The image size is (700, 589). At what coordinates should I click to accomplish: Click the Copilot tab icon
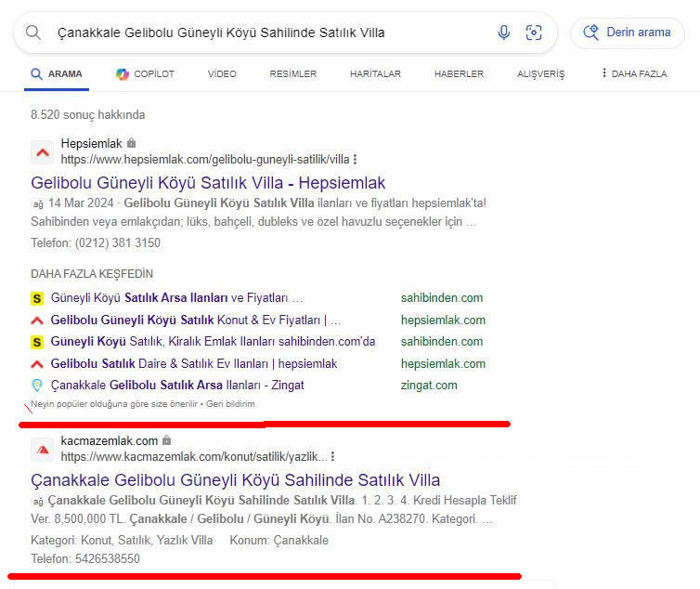(x=123, y=74)
